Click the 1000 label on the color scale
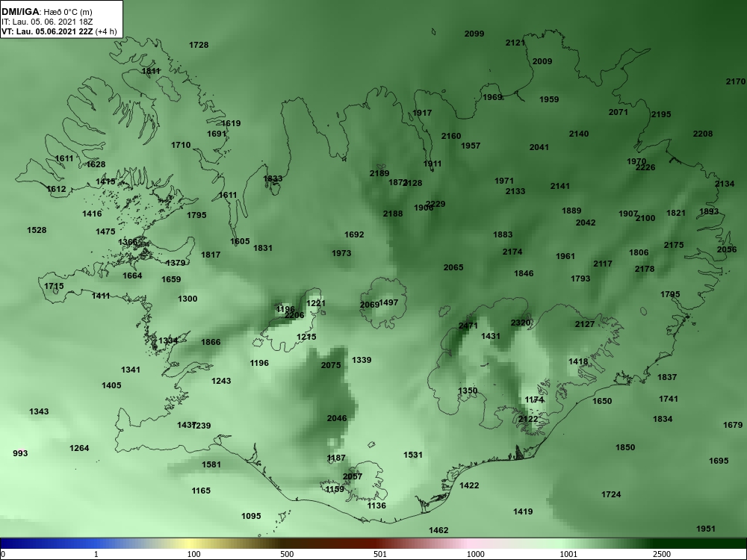The image size is (747, 560). 475,554
